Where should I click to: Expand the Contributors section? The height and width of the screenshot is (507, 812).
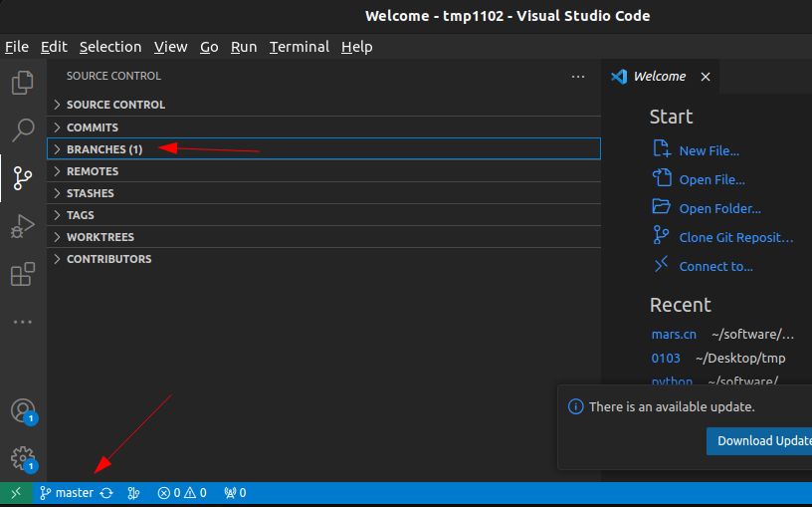click(108, 259)
